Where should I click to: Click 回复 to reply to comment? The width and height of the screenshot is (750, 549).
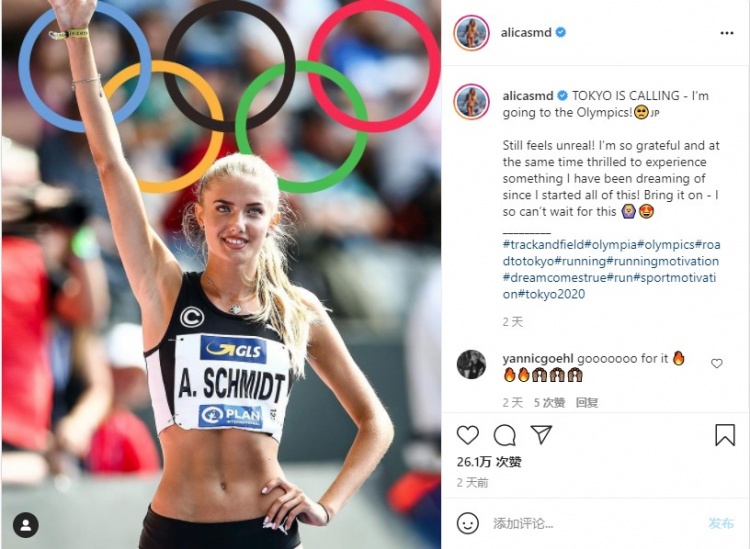[x=587, y=403]
